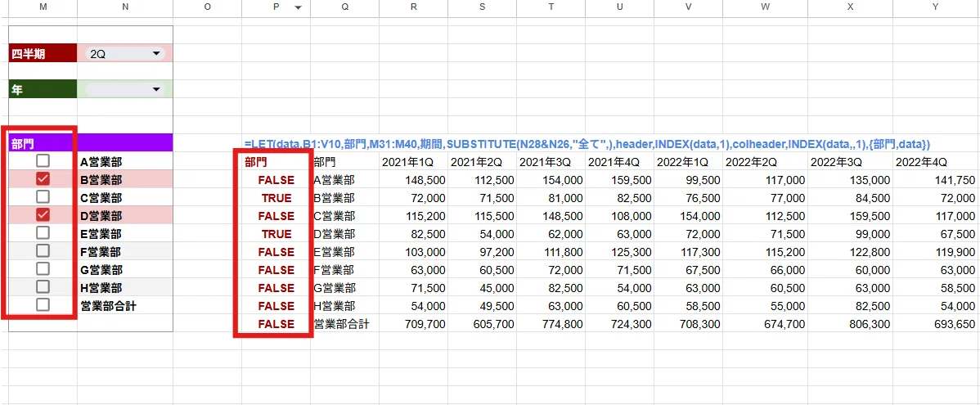This screenshot has width=980, height=405.
Task: Select column O header
Action: point(207,7)
